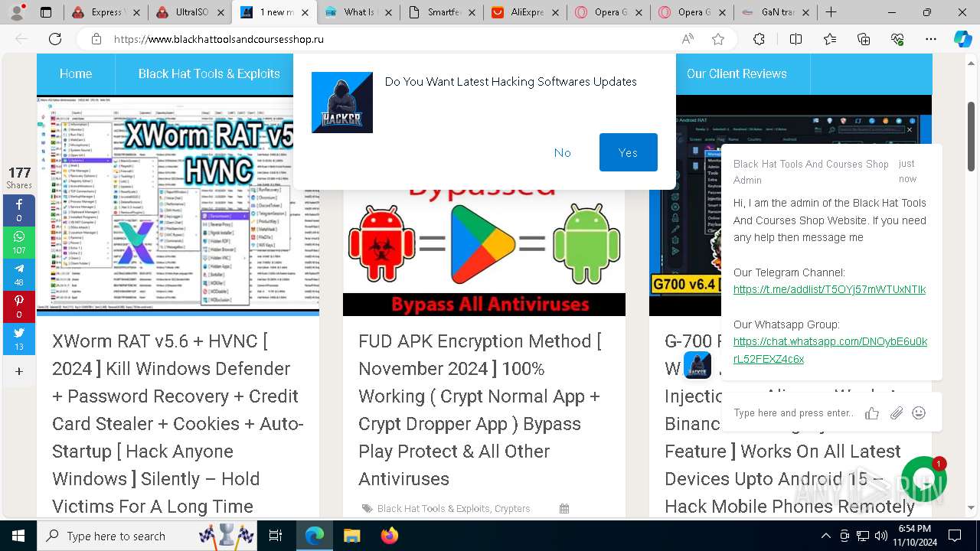
Task: Open Settings and more ellipsis menu
Action: click(x=931, y=39)
